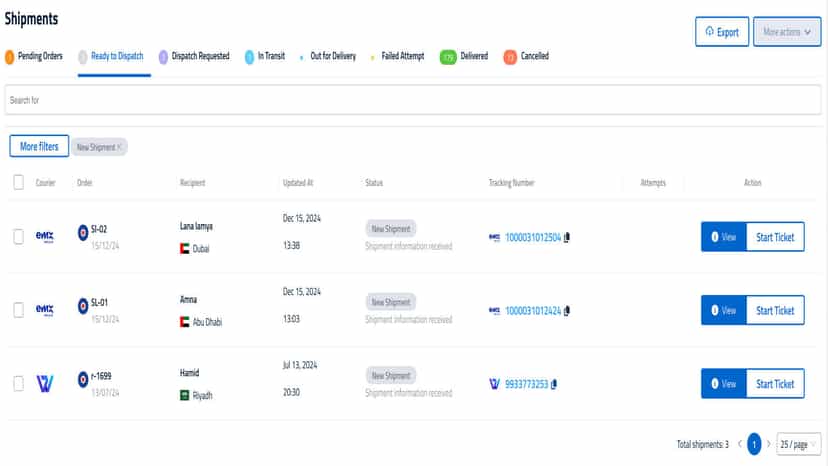
Task: Click the Export button
Action: [722, 32]
